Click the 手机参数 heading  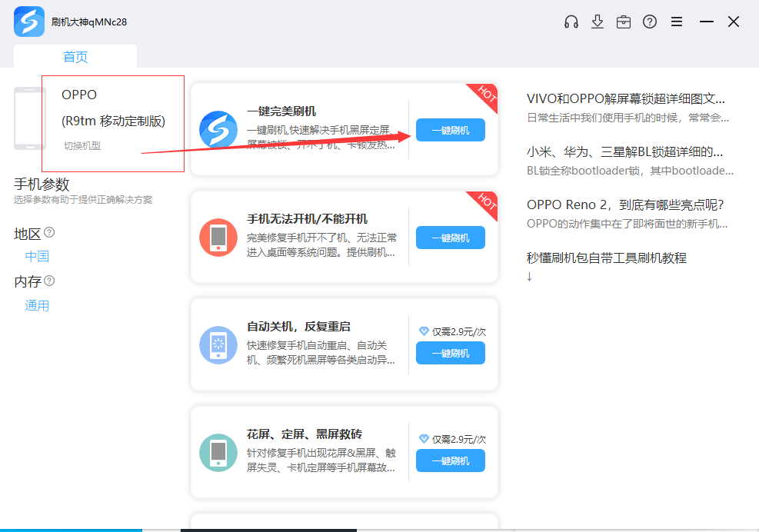click(42, 185)
